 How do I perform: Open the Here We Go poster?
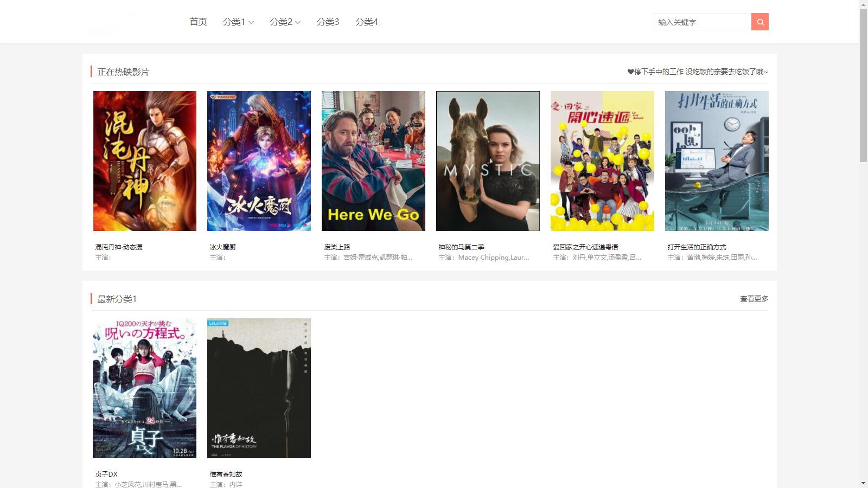pyautogui.click(x=373, y=161)
